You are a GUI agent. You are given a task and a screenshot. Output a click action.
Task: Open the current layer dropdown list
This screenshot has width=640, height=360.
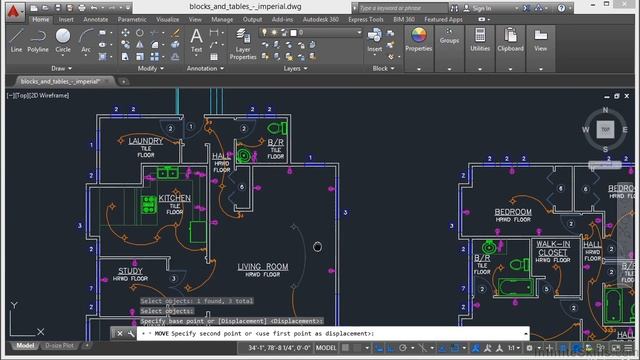pos(359,32)
